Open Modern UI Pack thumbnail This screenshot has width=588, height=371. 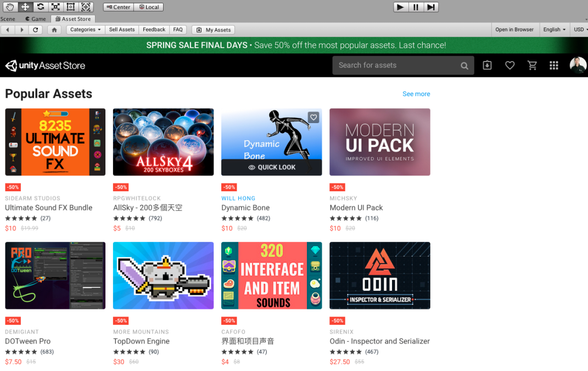pyautogui.click(x=380, y=142)
